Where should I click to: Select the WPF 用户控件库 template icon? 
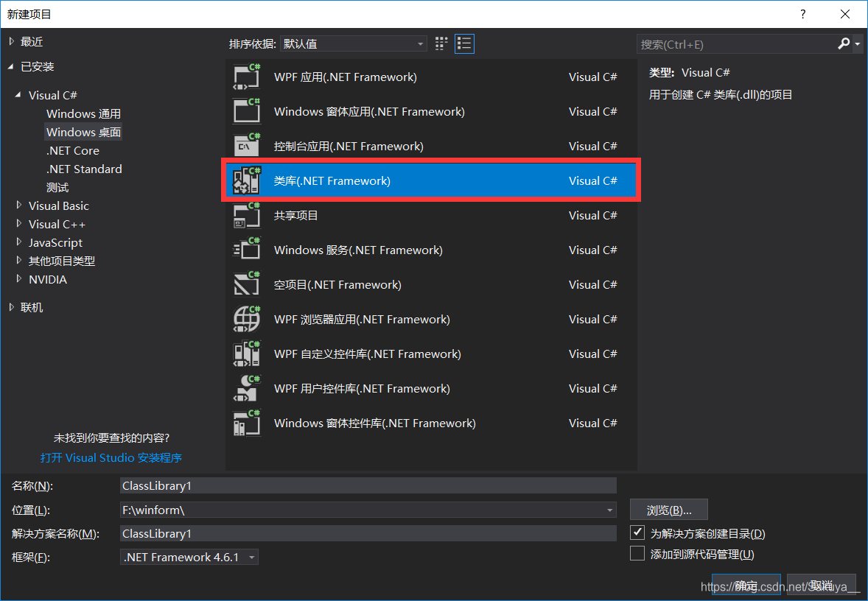click(247, 388)
